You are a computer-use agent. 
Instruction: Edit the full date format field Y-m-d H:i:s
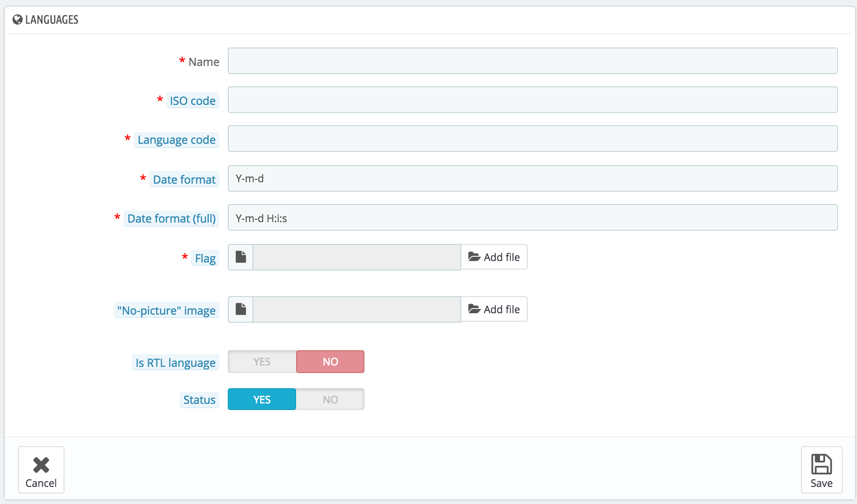(x=532, y=217)
